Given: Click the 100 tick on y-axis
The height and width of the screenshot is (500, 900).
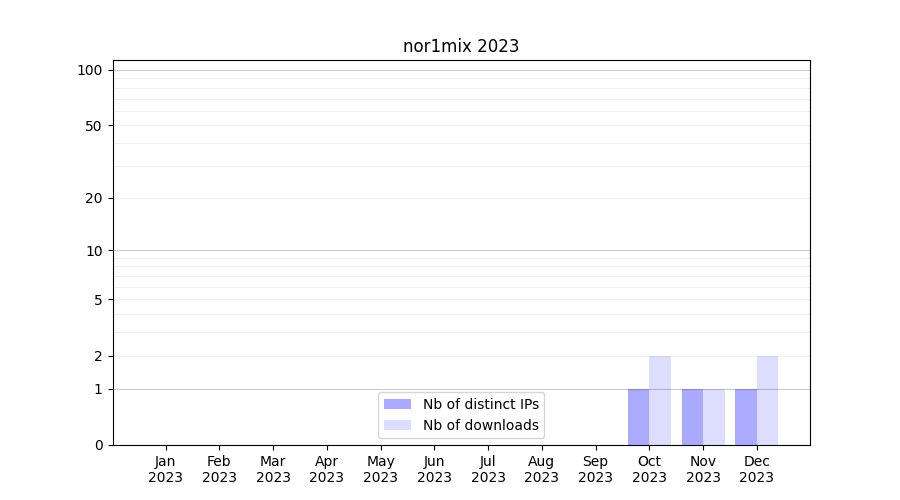Looking at the screenshot, I should tap(90, 70).
